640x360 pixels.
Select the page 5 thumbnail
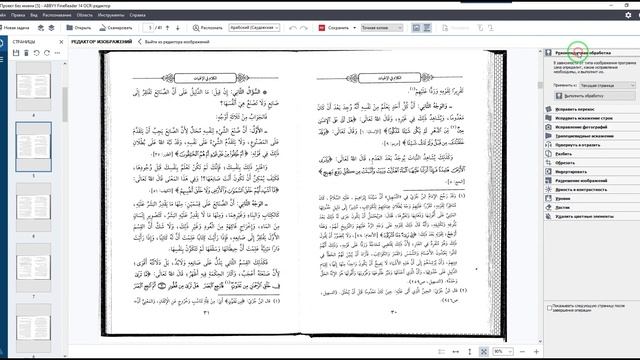coord(33,147)
